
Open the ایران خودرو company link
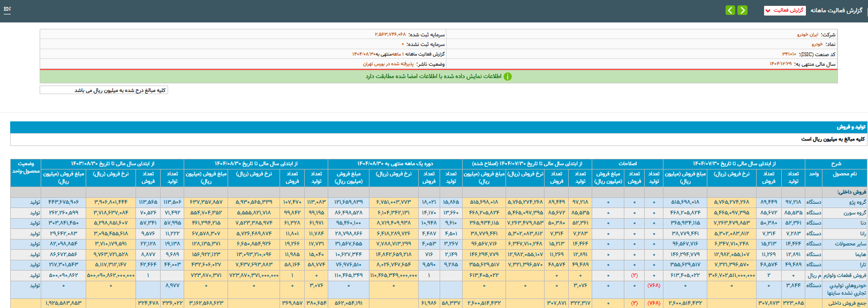(x=807, y=34)
